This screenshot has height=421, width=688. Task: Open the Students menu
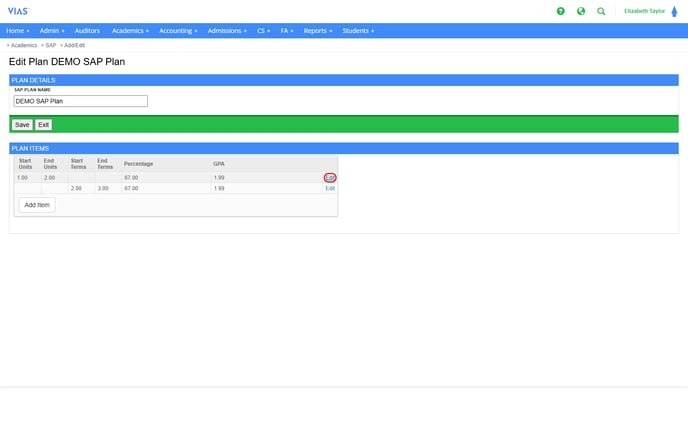point(358,31)
